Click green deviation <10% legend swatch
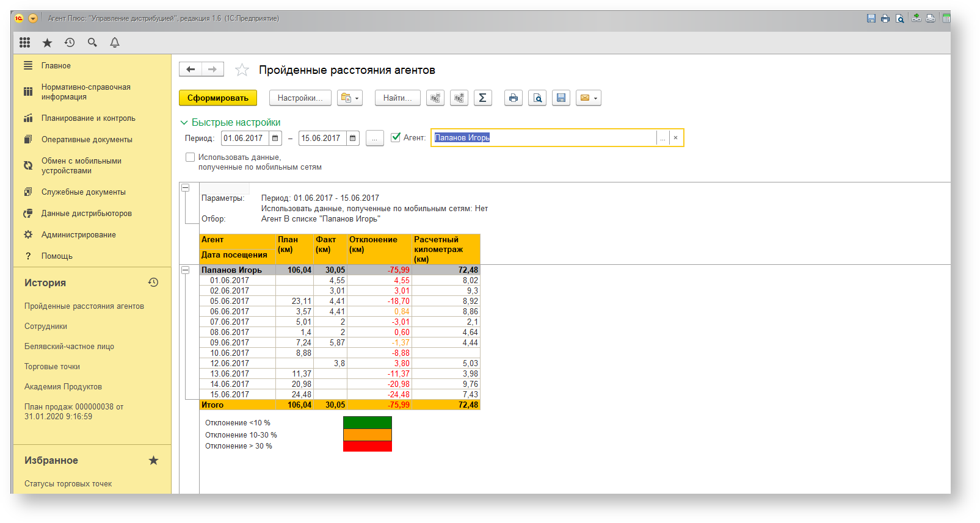Screen dimensions: 980x523 click(x=367, y=422)
